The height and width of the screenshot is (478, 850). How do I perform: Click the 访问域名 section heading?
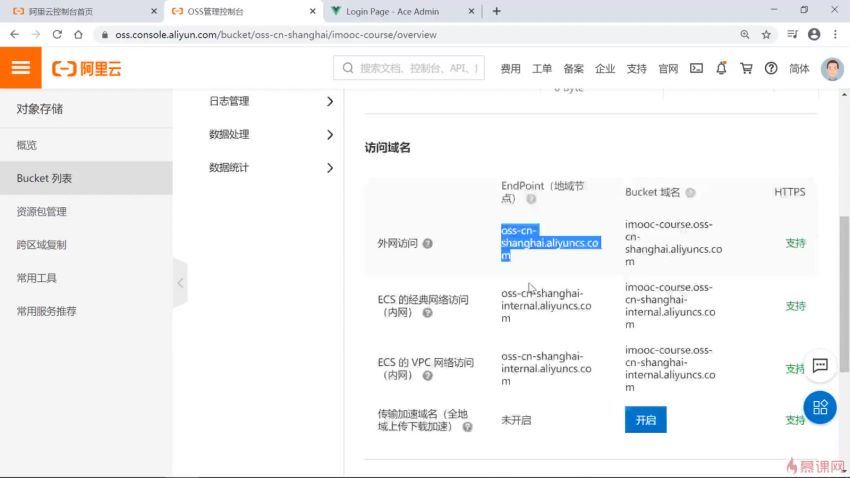point(387,147)
